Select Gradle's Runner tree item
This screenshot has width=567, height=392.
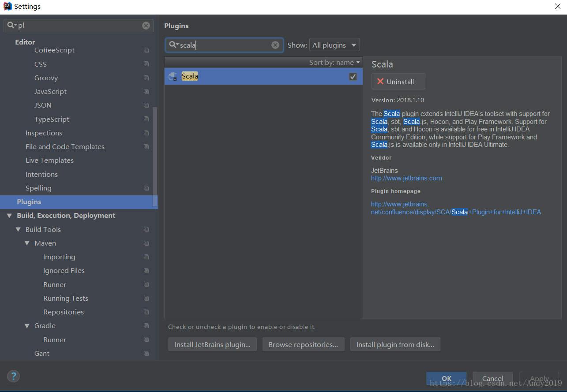tap(55, 340)
